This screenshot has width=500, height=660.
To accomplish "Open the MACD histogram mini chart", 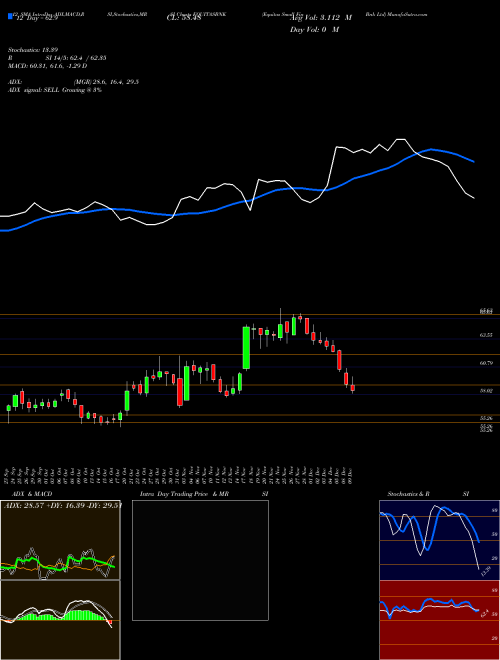I will tap(60, 620).
